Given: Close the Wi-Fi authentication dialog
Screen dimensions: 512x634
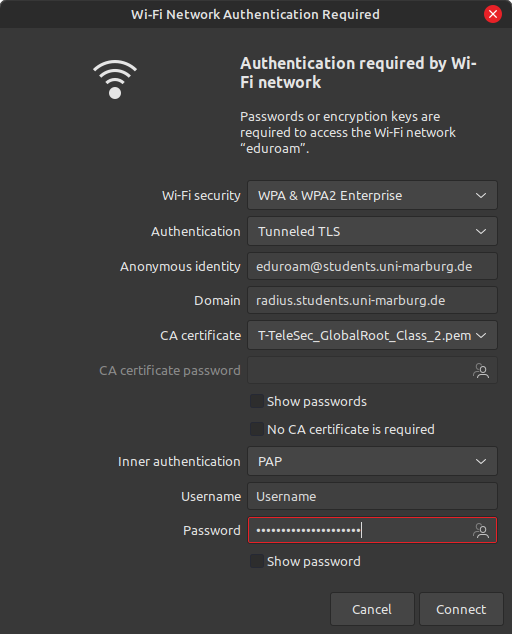Looking at the screenshot, I should coord(493,14).
